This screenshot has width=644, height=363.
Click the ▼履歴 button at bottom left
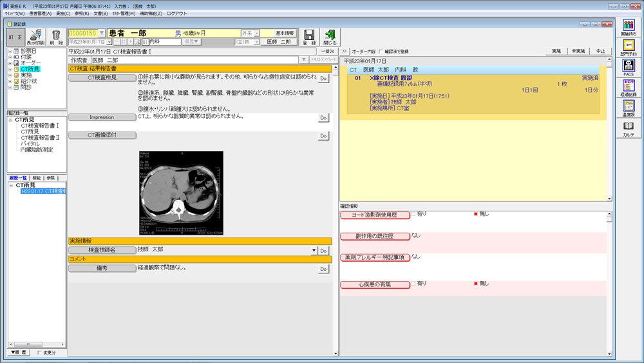(19, 352)
